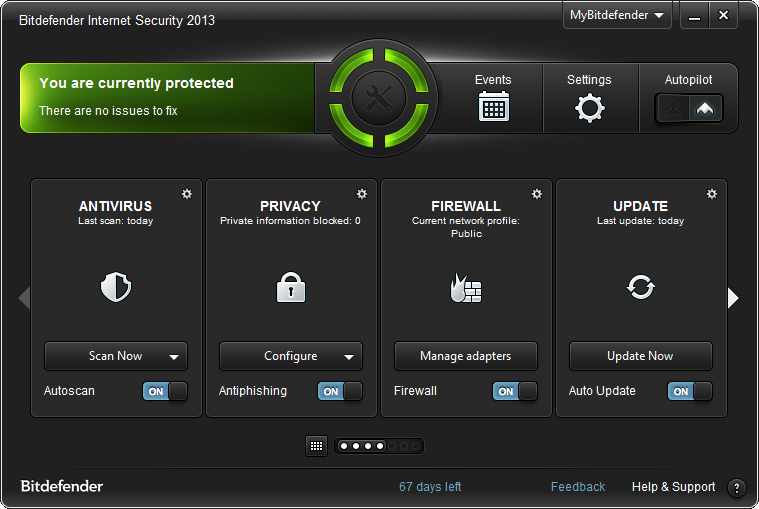The width and height of the screenshot is (759, 509).
Task: Toggle the Firewall switch off
Action: [x=515, y=391]
